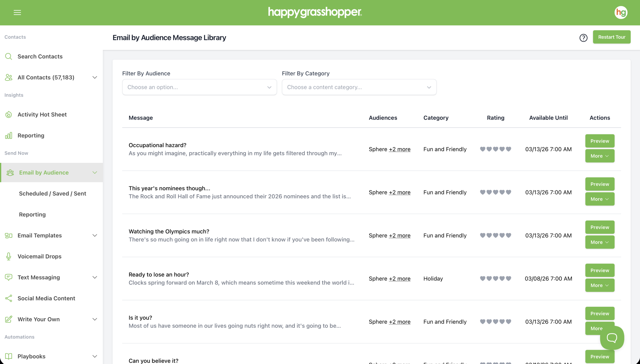This screenshot has height=364, width=640.
Task: Select Email Templates in sidebar
Action: 39,236
